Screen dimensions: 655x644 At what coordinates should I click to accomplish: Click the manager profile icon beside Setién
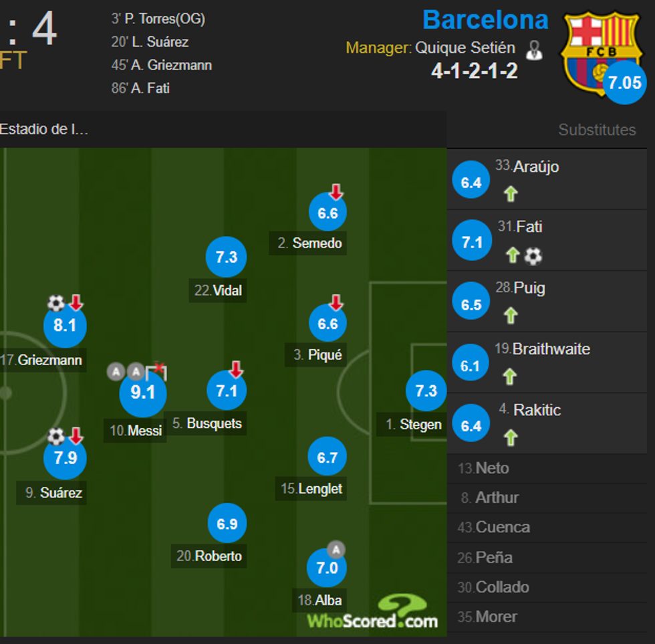click(534, 49)
